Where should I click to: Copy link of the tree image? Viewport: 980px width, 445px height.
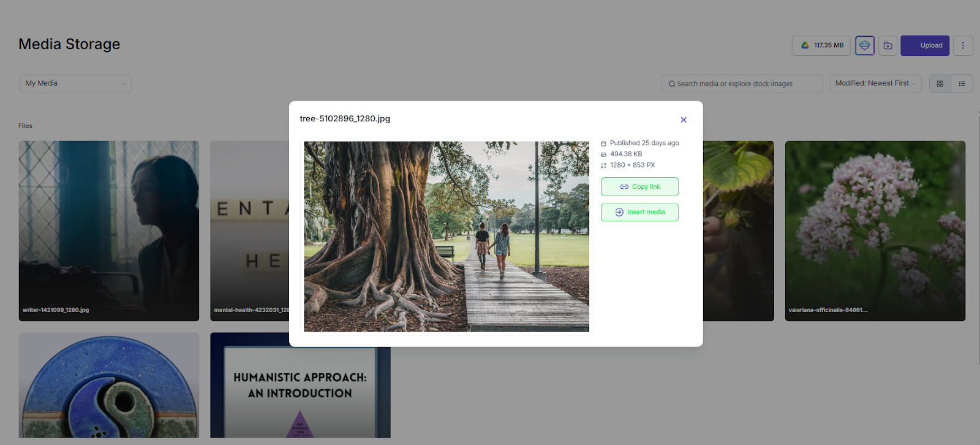[639, 186]
